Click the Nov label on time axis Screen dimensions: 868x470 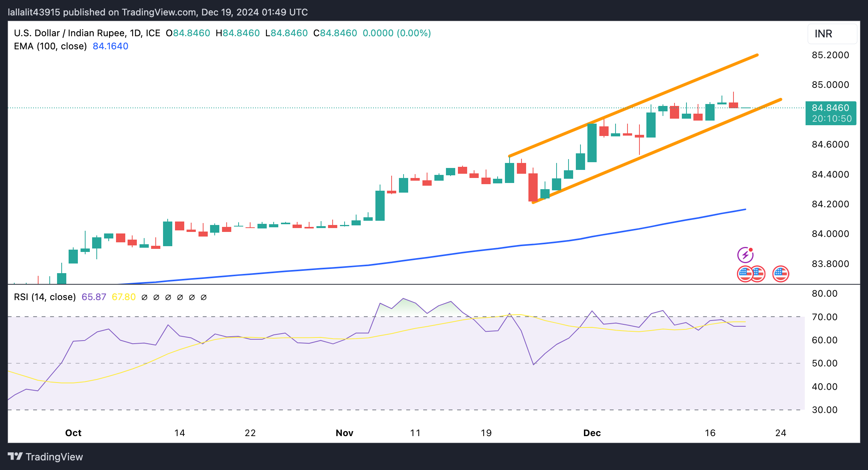344,433
